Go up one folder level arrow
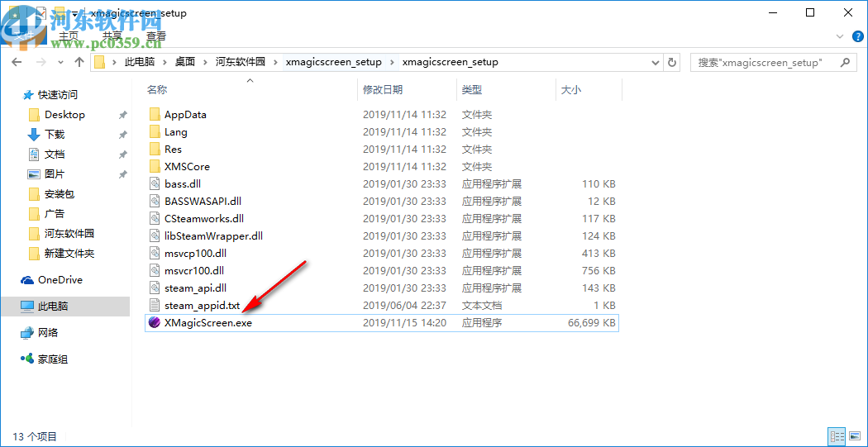The image size is (868, 447). (x=79, y=62)
